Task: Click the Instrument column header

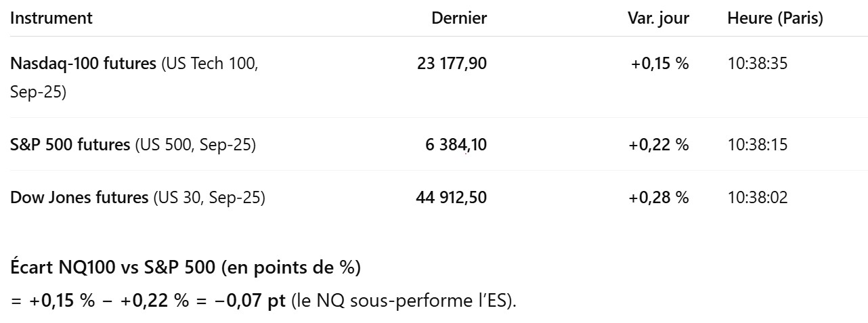Action: 51,18
